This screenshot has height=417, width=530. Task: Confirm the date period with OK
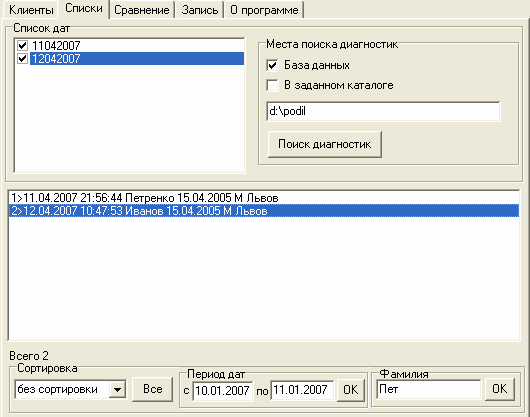tap(351, 390)
